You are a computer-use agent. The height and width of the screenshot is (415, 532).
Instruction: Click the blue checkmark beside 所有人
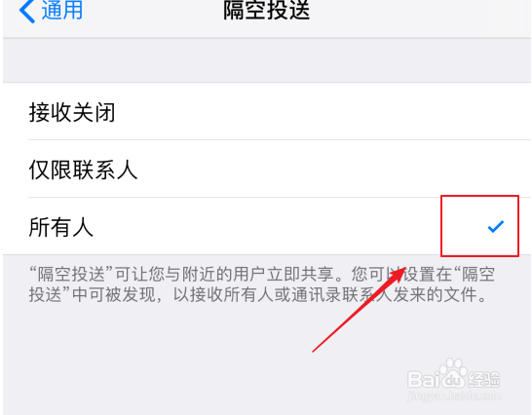point(495,226)
